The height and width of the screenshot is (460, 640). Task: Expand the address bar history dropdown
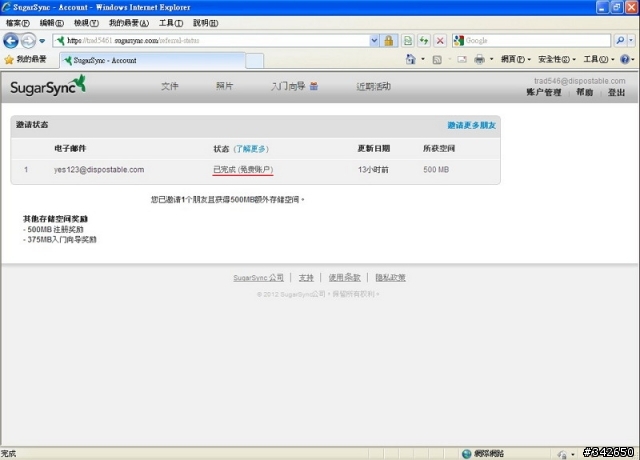[x=374, y=40]
